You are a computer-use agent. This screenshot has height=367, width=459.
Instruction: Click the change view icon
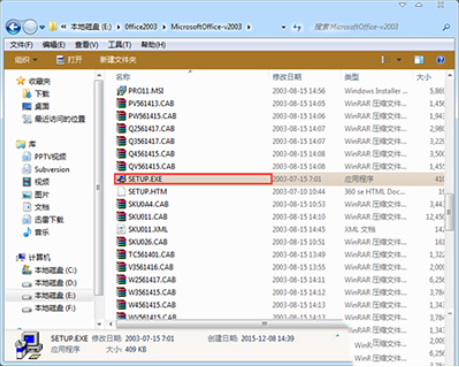tap(386, 60)
